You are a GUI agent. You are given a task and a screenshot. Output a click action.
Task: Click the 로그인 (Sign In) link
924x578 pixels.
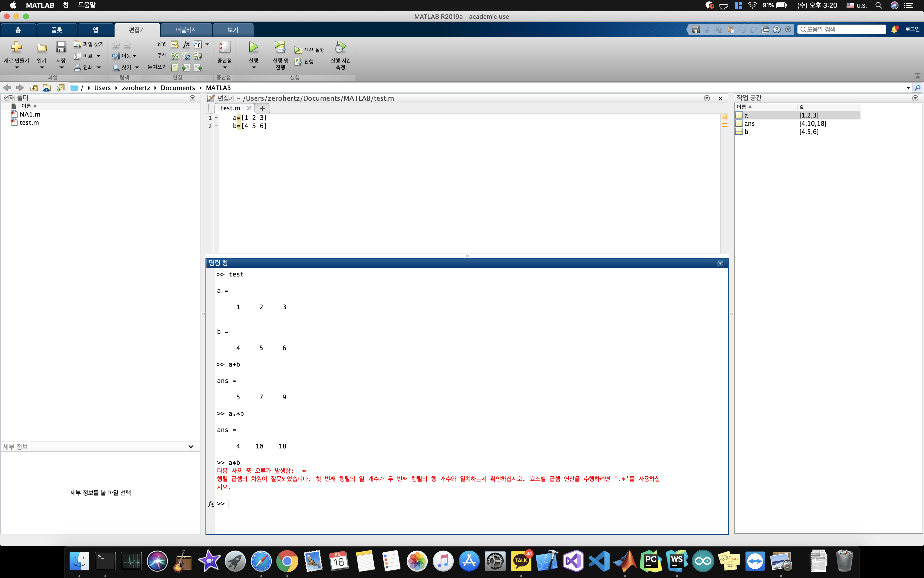coord(912,29)
